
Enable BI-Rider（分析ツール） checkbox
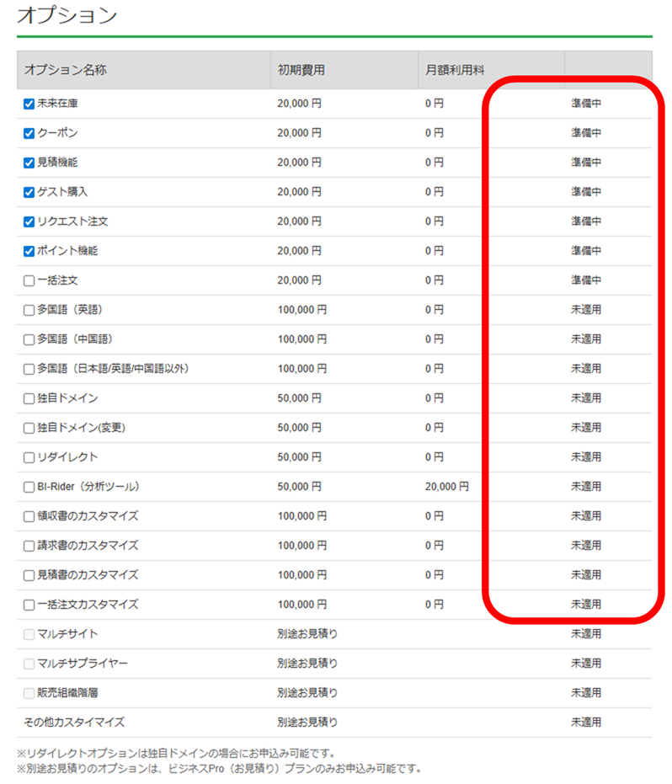(29, 487)
